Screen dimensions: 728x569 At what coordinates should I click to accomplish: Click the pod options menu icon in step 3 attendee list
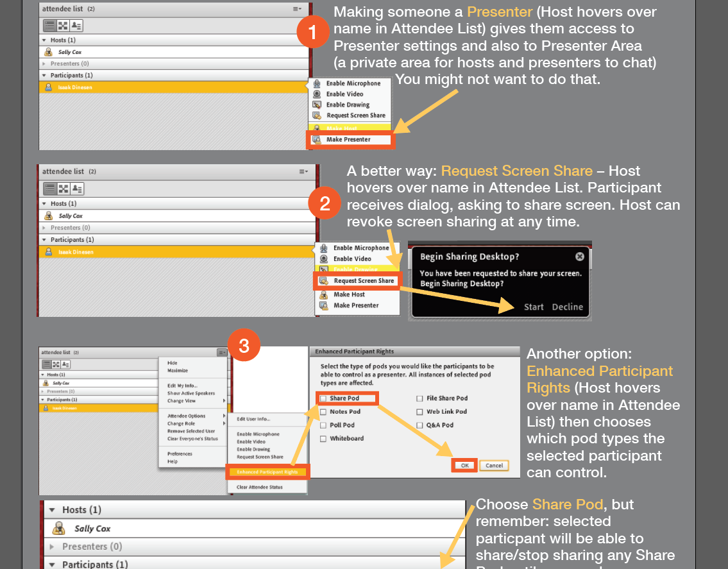click(222, 352)
